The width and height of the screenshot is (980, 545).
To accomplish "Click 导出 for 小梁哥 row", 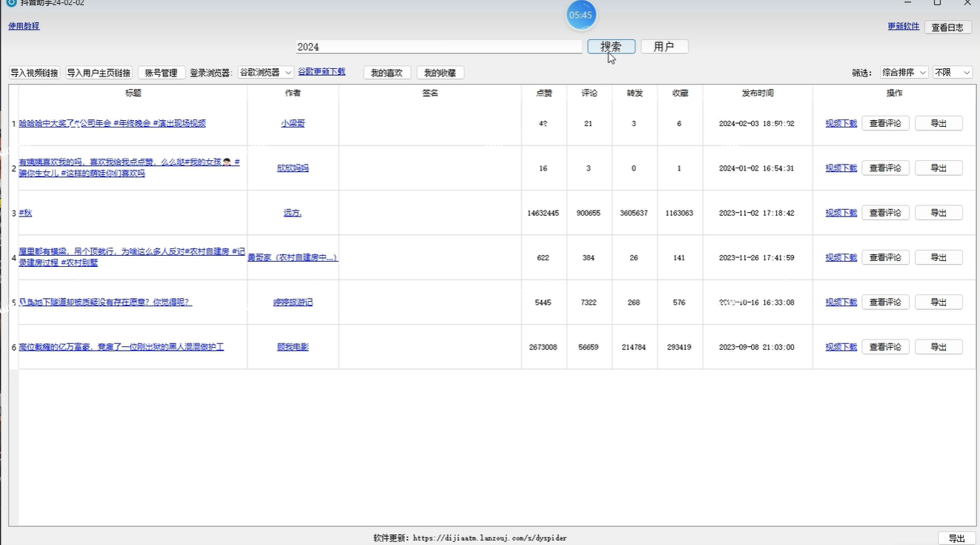I will point(938,124).
